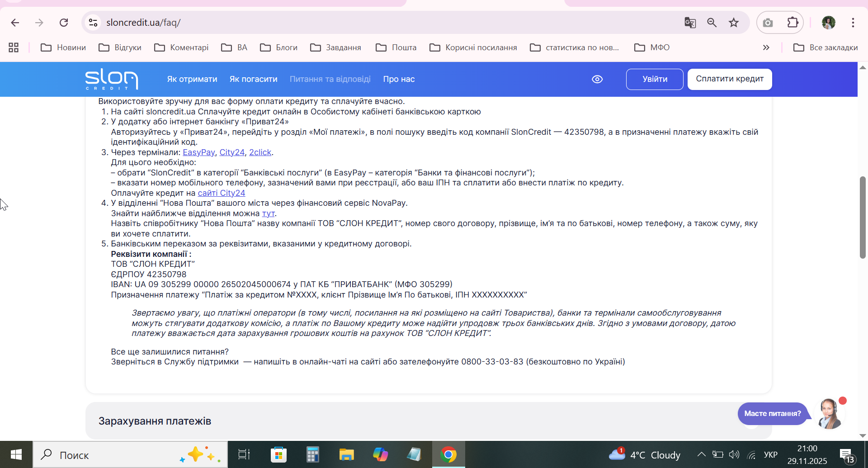
Task: Click the scrollbar up arrow
Action: coord(863,67)
